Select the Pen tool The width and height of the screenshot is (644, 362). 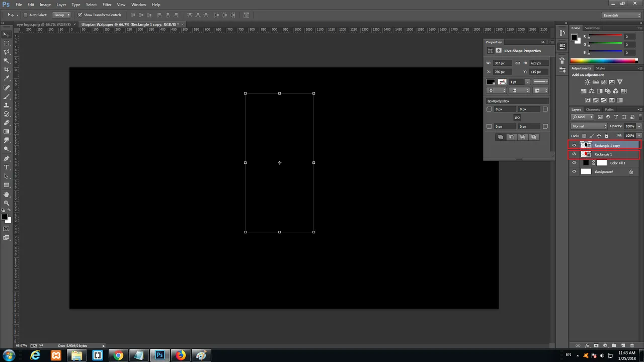pos(7,158)
